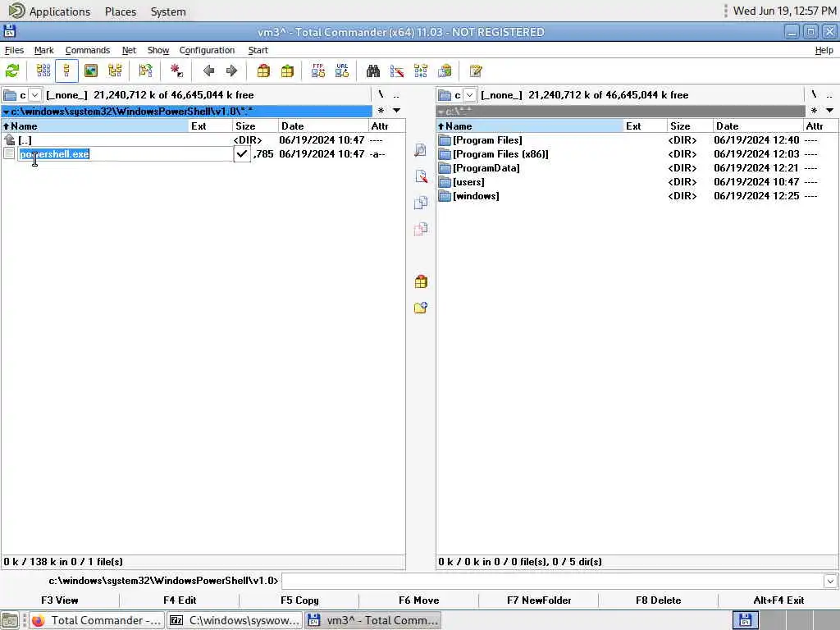The image size is (840, 630).
Task: Click the F4 Edit button
Action: [x=180, y=600]
